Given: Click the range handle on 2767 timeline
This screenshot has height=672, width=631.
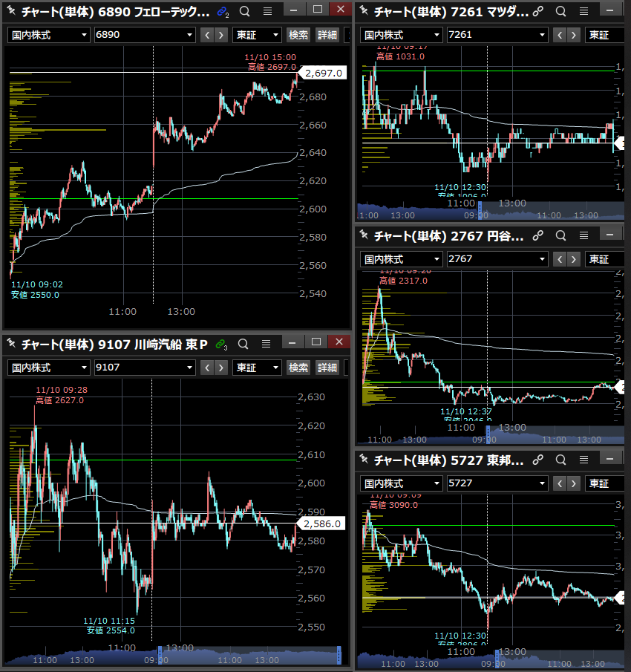Looking at the screenshot, I should coord(488,434).
